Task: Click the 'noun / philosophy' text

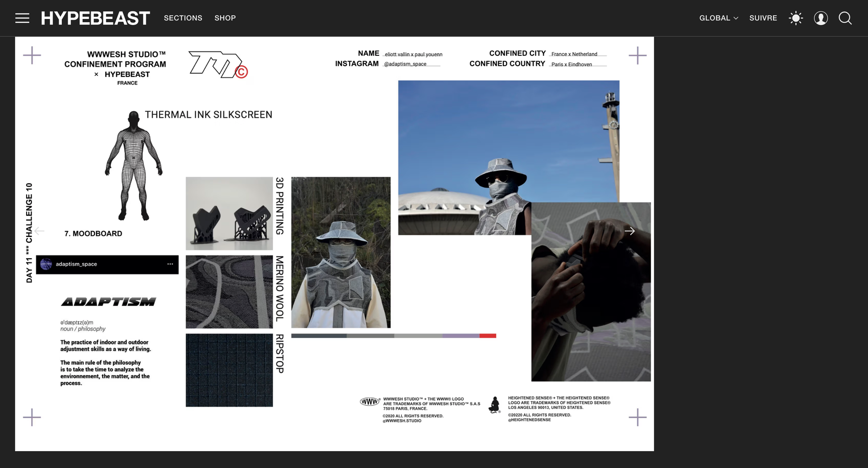Action: [83, 329]
